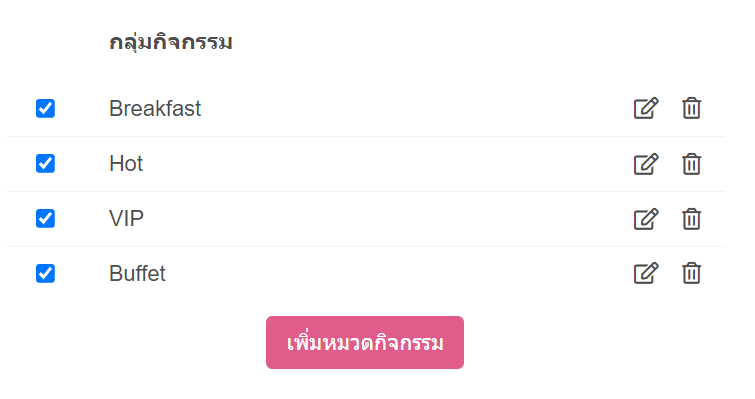Click the trash can icon beside Buffet
Screen dimensions: 755x399
coord(691,273)
